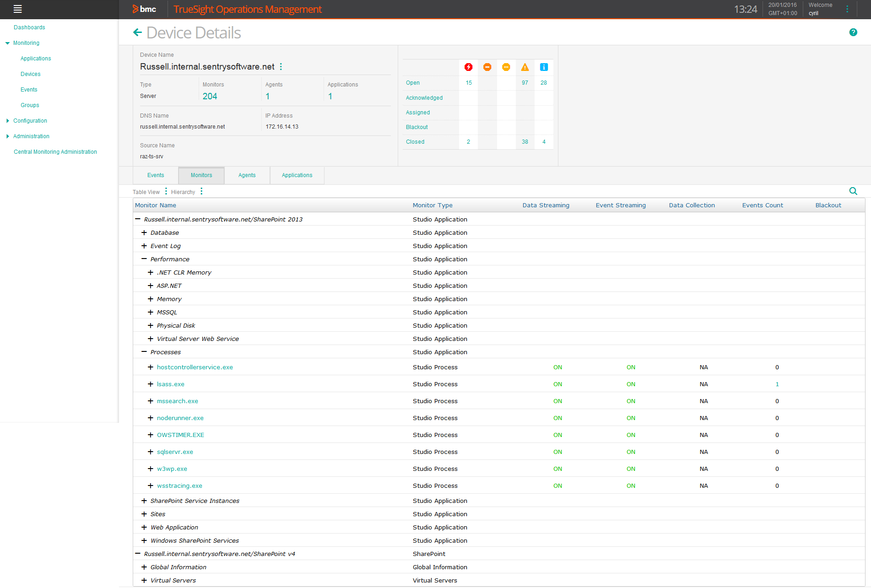Expand the ASP.NET node
Image resolution: width=871 pixels, height=588 pixels.
[x=151, y=286]
